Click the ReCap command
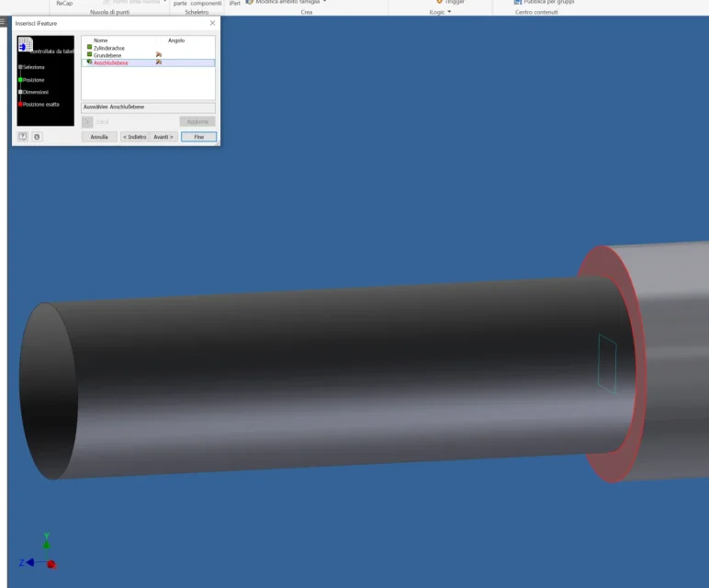 [x=64, y=3]
